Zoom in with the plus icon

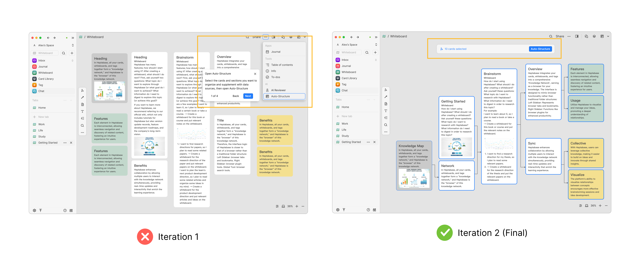point(297,206)
